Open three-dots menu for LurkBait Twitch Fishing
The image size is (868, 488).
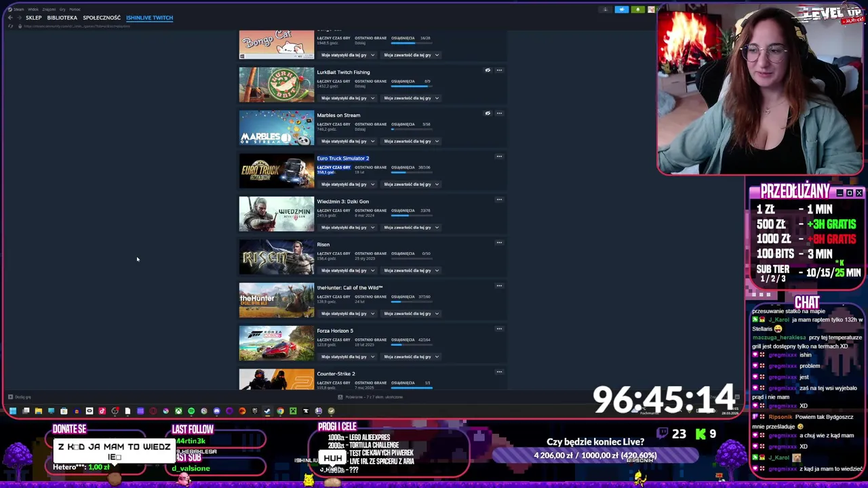coord(499,70)
